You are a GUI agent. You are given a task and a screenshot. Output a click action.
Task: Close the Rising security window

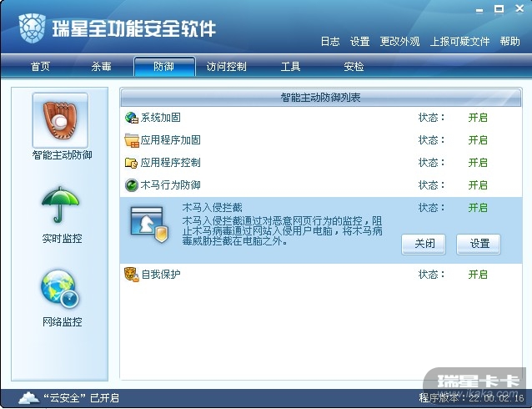pyautogui.click(x=519, y=9)
